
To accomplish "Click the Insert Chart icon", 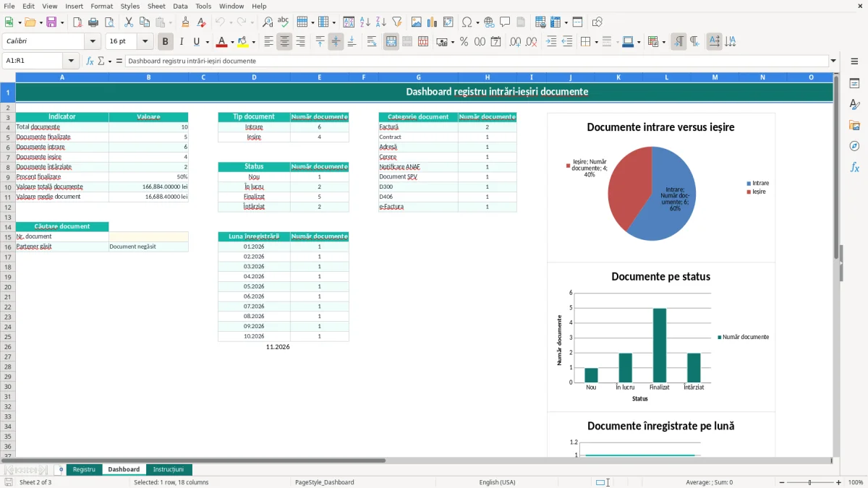I will (x=433, y=22).
